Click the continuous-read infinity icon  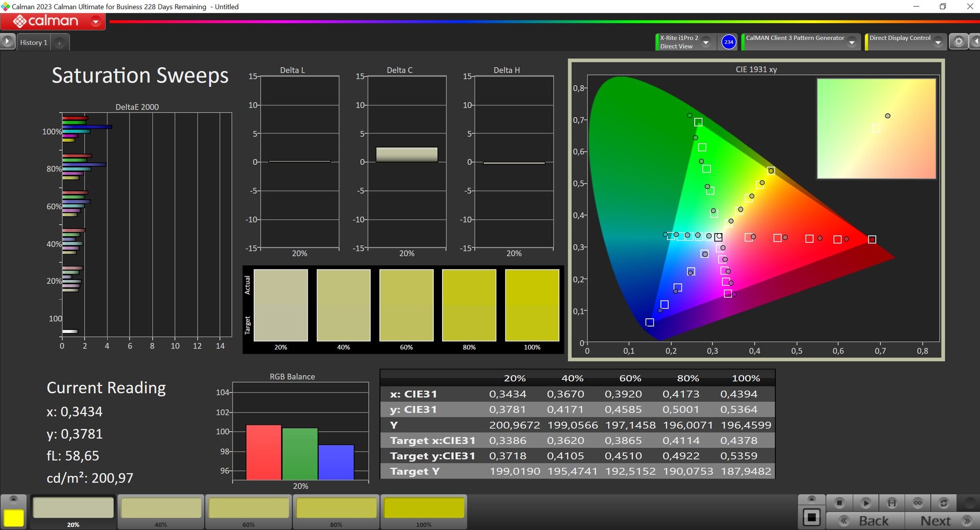(x=918, y=503)
